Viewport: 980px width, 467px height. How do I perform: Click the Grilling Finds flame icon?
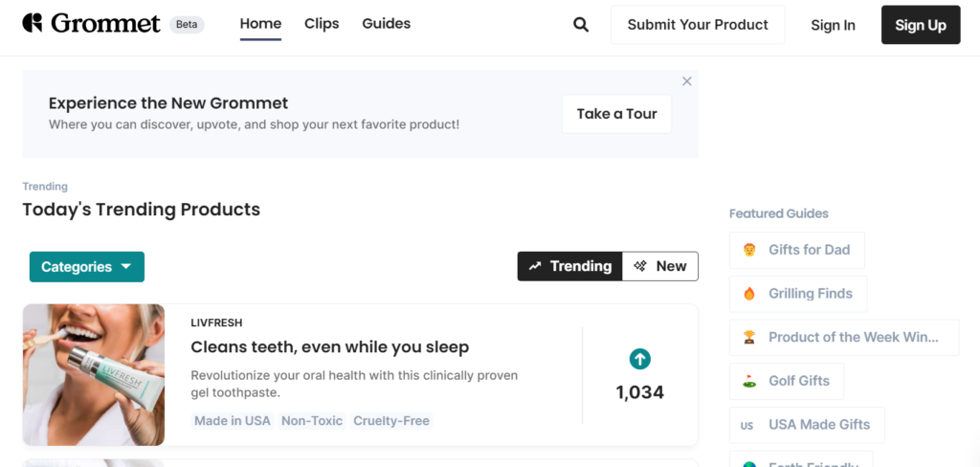coord(749,294)
